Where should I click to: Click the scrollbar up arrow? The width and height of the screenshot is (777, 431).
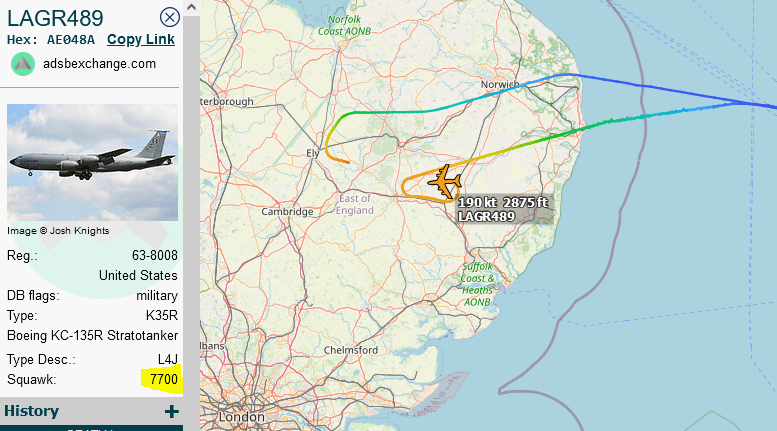click(x=191, y=7)
